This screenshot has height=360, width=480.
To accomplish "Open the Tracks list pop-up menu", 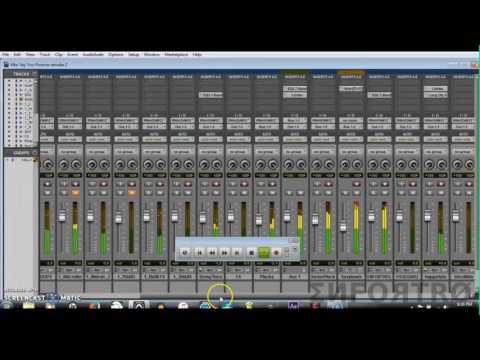I will [35, 74].
